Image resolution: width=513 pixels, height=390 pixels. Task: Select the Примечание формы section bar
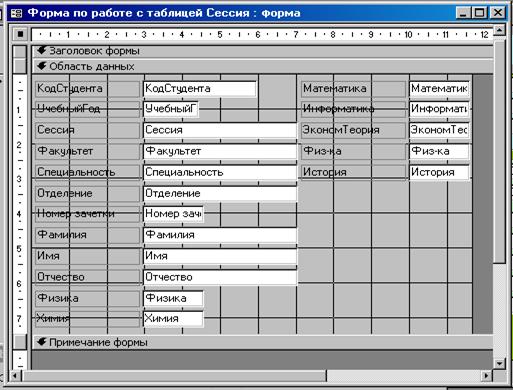[x=263, y=342]
